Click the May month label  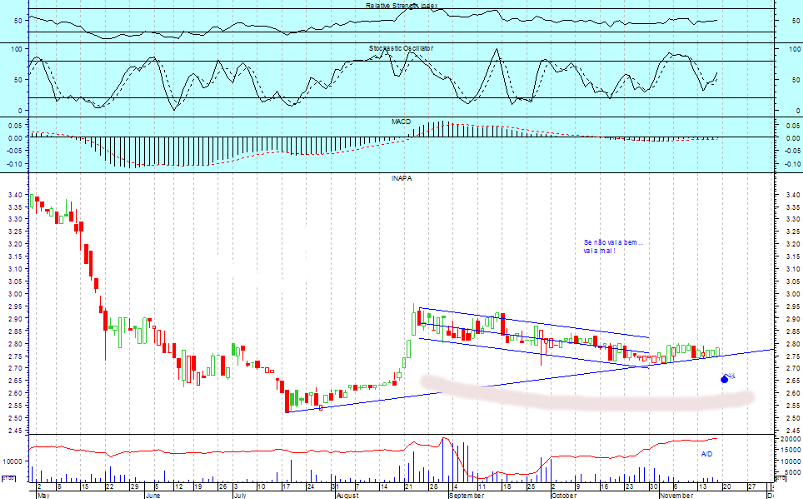[44, 495]
